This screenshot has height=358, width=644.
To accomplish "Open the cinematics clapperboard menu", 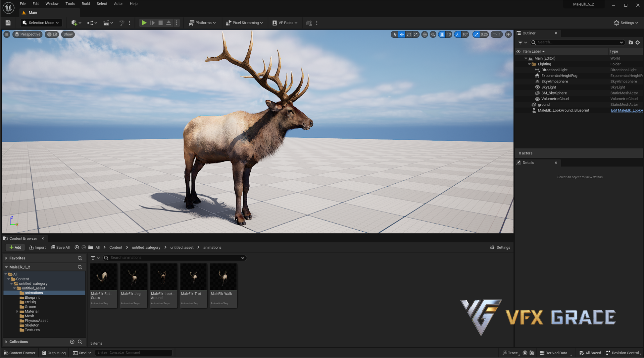I will pyautogui.click(x=108, y=23).
